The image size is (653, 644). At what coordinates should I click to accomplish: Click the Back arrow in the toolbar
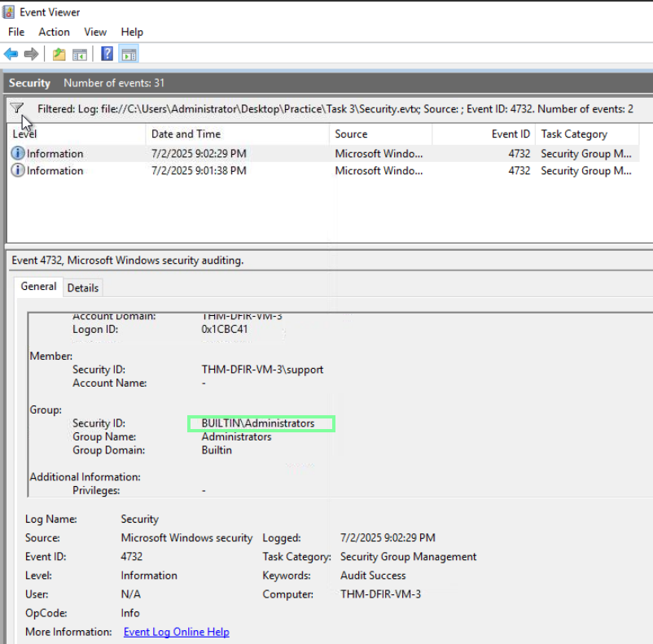pyautogui.click(x=11, y=55)
